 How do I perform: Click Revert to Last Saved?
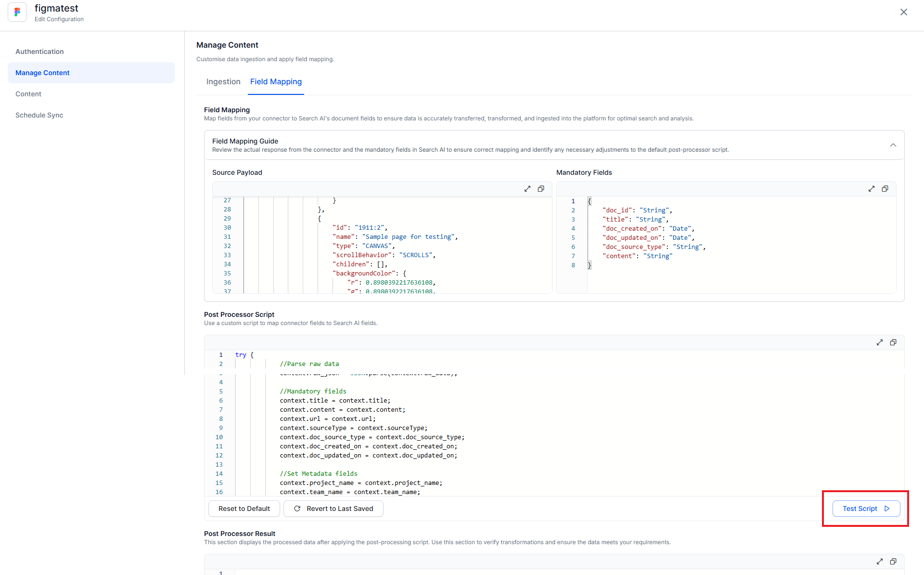334,509
